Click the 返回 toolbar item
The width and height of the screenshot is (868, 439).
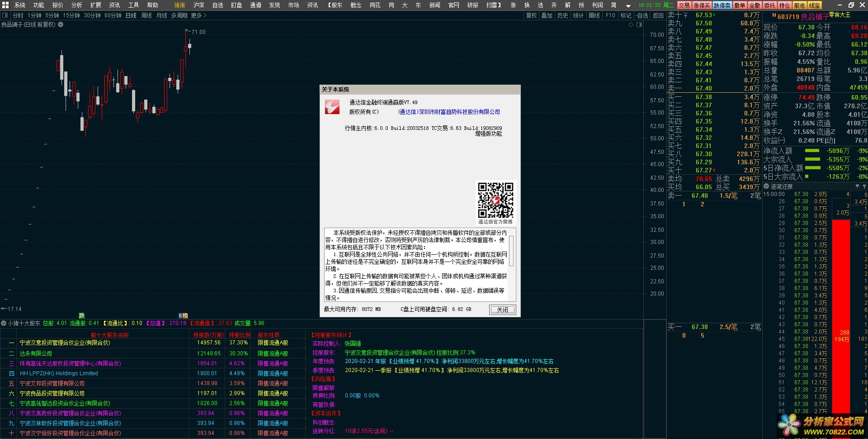(658, 15)
